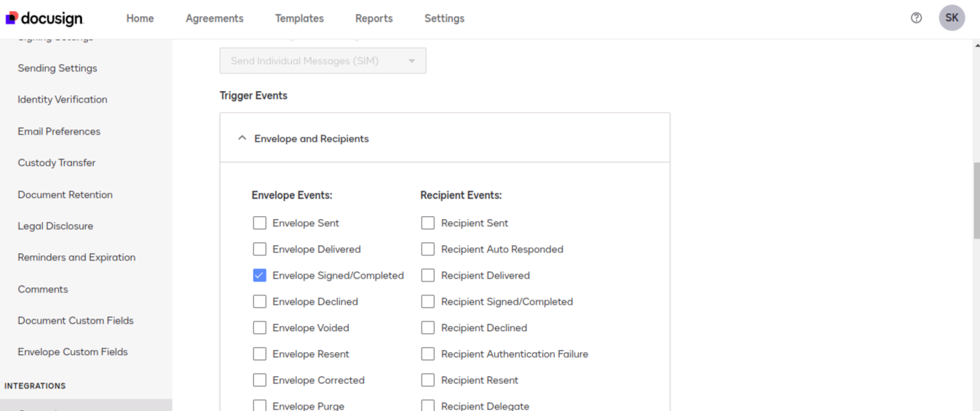Click the Docusign logo

44,18
